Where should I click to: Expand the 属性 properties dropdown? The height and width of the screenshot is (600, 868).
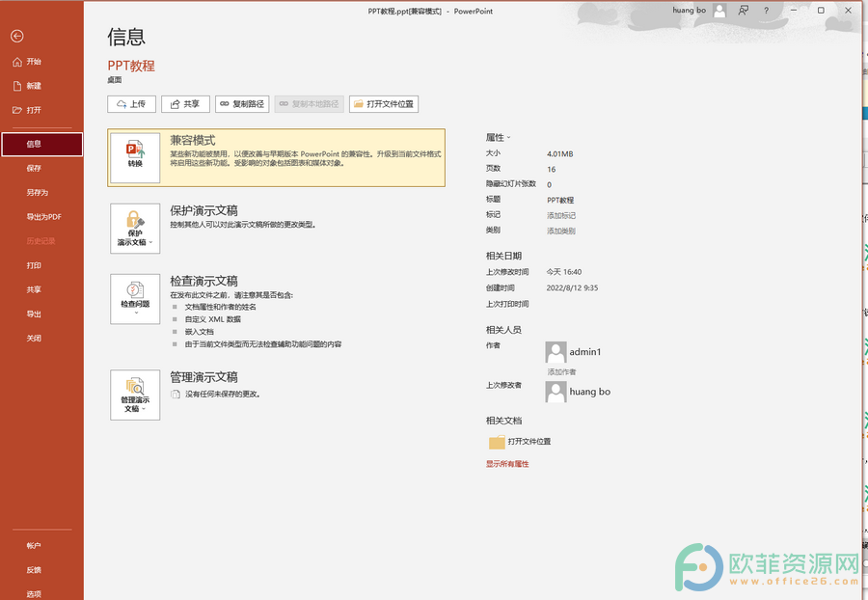[499, 137]
